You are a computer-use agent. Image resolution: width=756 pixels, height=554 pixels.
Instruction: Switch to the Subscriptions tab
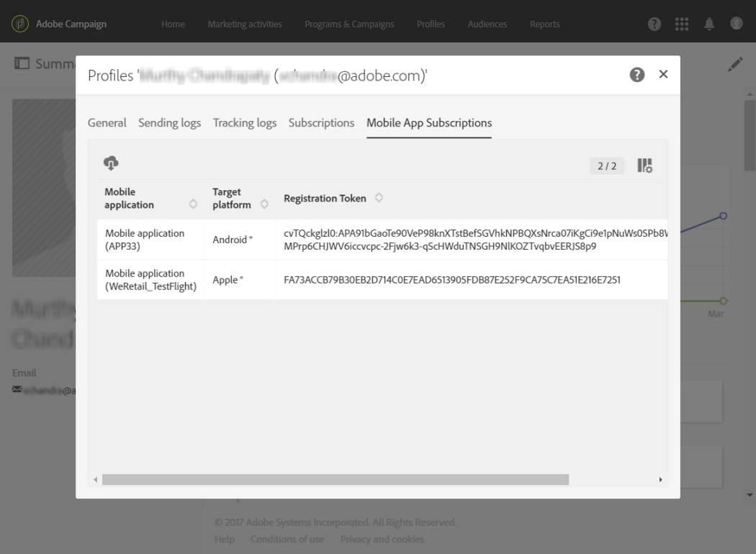point(322,123)
